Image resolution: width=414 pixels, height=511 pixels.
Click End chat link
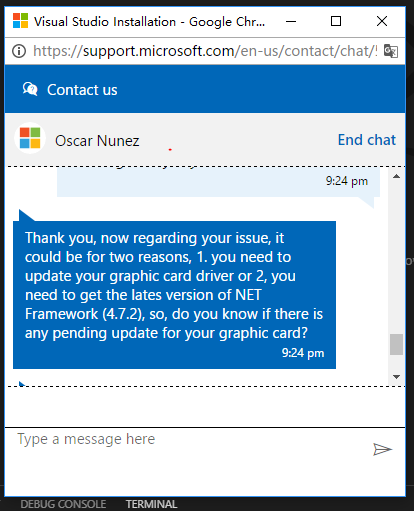pos(367,140)
